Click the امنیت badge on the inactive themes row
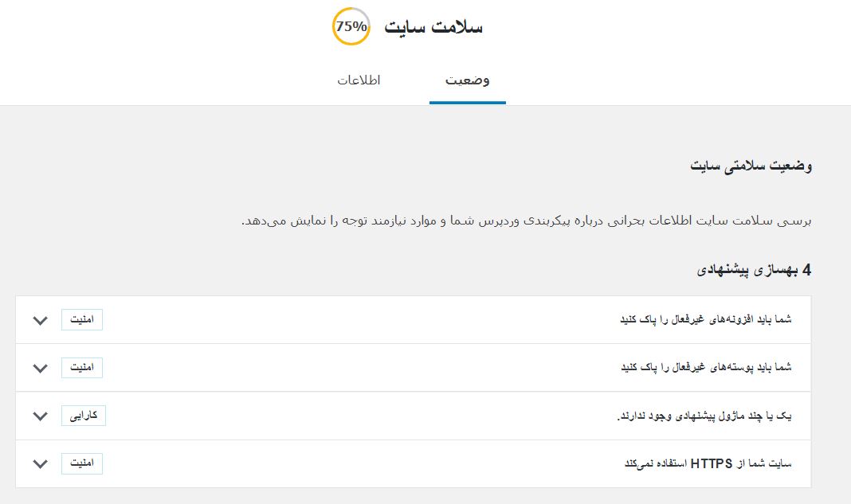851x504 pixels. click(x=82, y=367)
